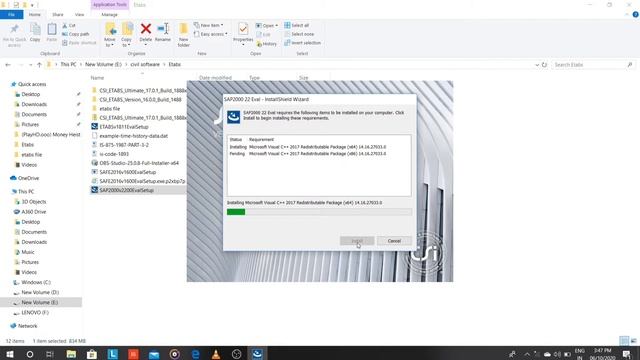Open the Easy access dropdown
Viewport: 640px width, 360px height.
(x=211, y=34)
